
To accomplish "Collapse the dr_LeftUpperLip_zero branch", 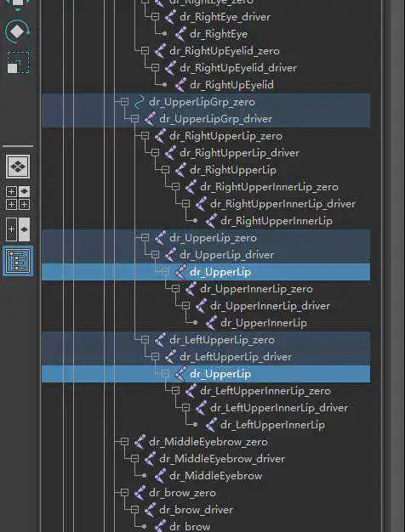I will [x=145, y=340].
